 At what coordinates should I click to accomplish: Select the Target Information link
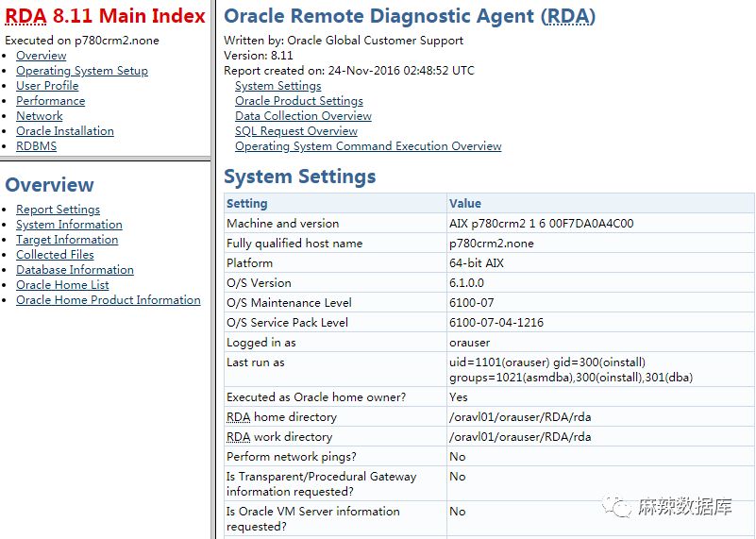tap(67, 240)
